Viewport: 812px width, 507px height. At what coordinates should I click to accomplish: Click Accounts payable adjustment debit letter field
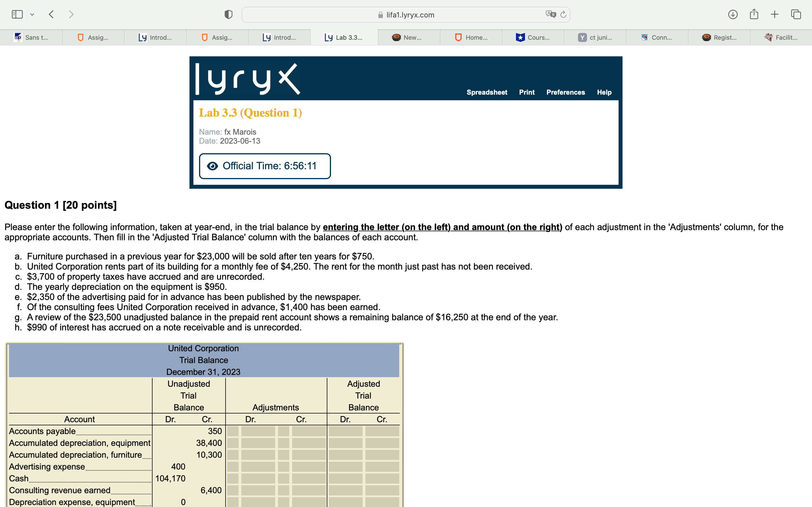pyautogui.click(x=233, y=431)
